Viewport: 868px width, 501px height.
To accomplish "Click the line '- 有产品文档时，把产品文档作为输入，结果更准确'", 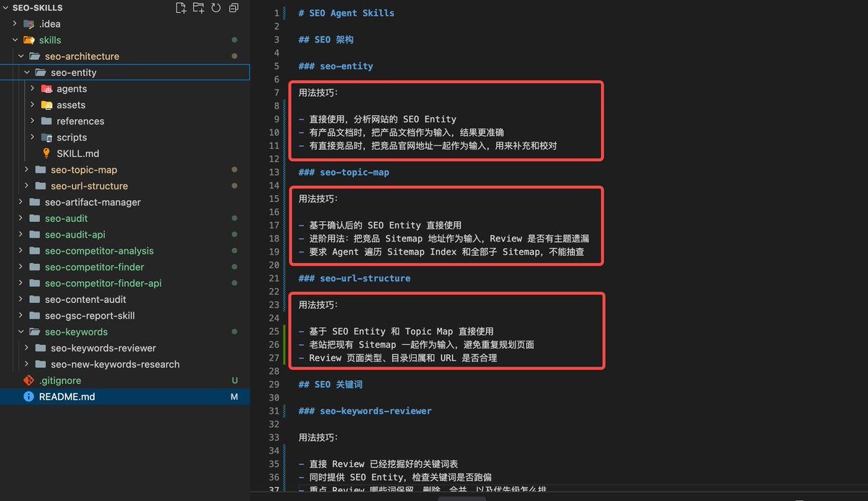I will [401, 132].
